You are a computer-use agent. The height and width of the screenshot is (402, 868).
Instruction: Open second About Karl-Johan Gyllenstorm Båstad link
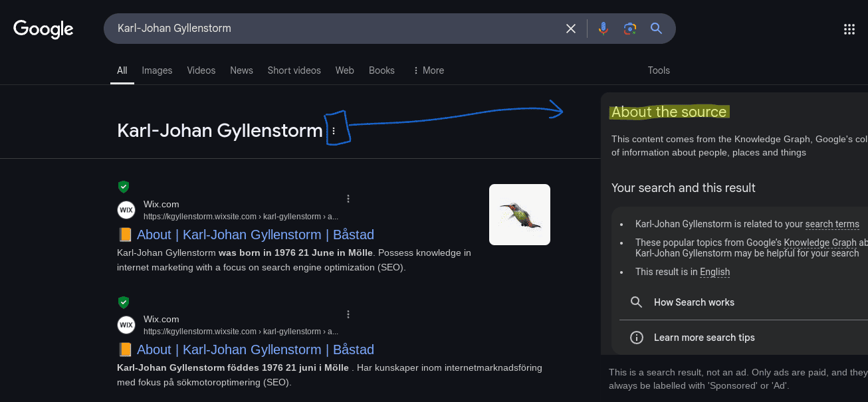tap(245, 350)
